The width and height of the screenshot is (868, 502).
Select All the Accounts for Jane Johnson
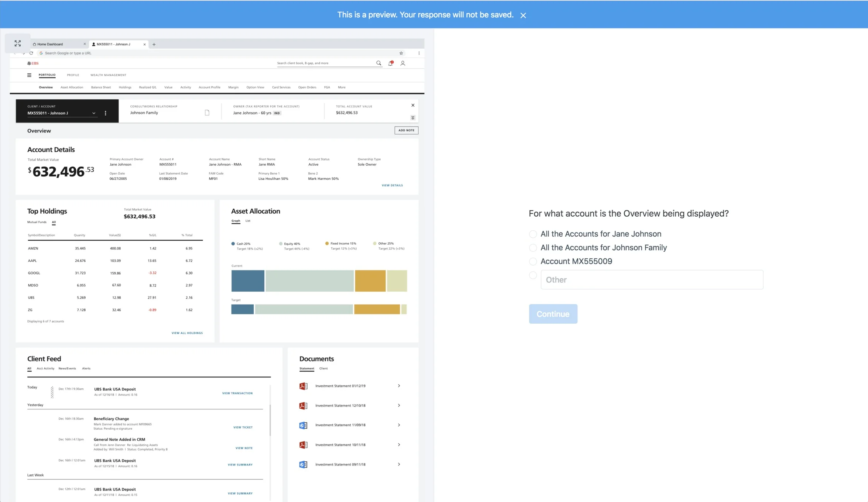[x=533, y=234]
